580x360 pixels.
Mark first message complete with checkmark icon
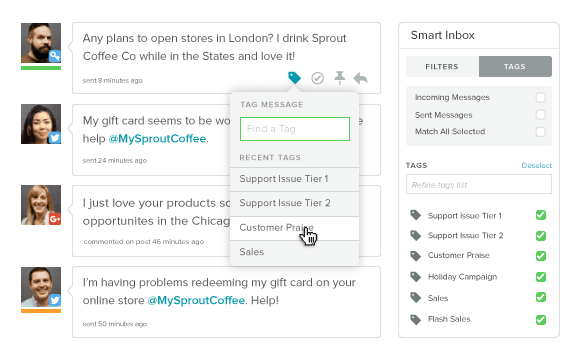click(x=317, y=78)
